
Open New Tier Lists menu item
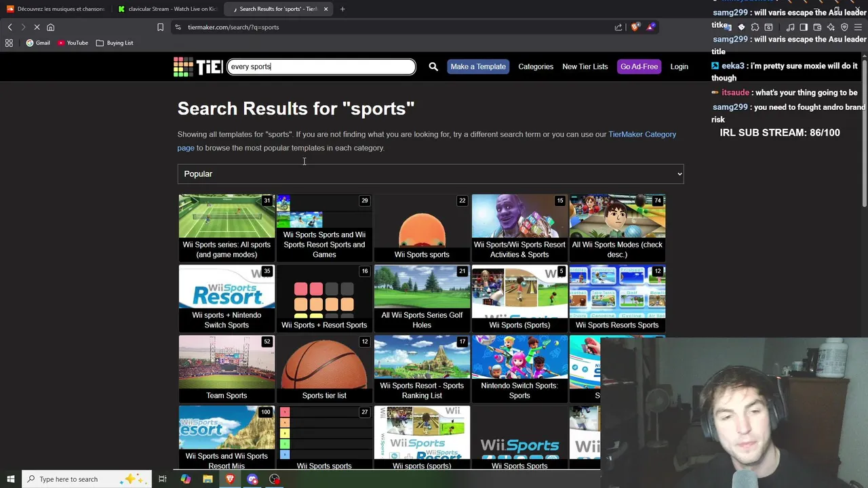(585, 66)
